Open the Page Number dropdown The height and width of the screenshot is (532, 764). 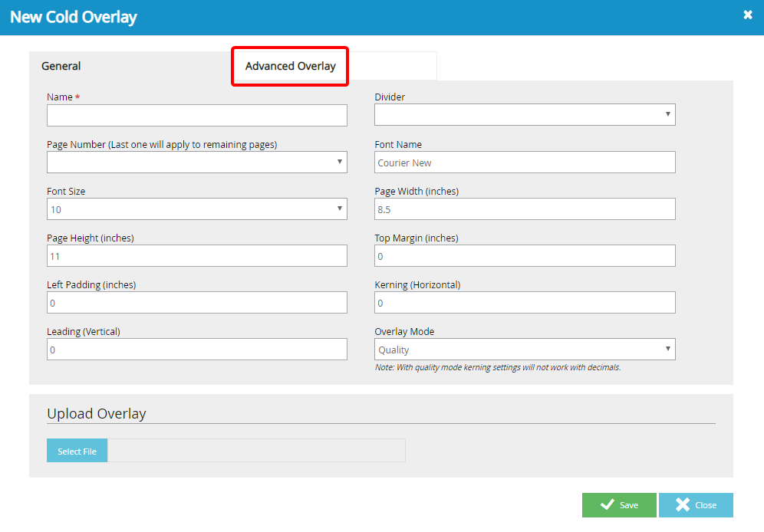[x=196, y=163]
